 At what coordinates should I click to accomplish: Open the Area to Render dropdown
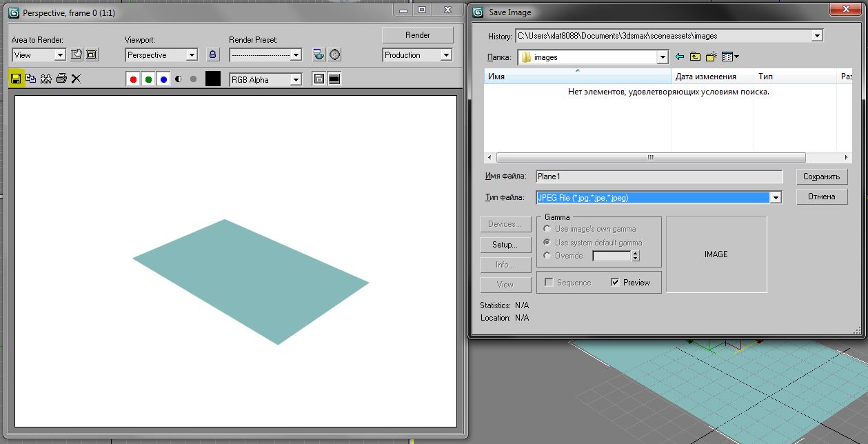pos(59,55)
